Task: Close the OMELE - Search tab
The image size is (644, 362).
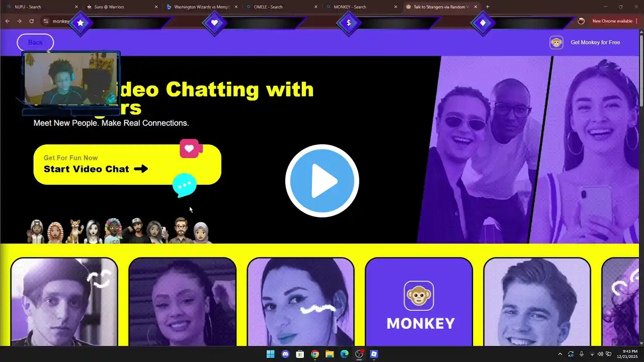Action: click(x=316, y=7)
